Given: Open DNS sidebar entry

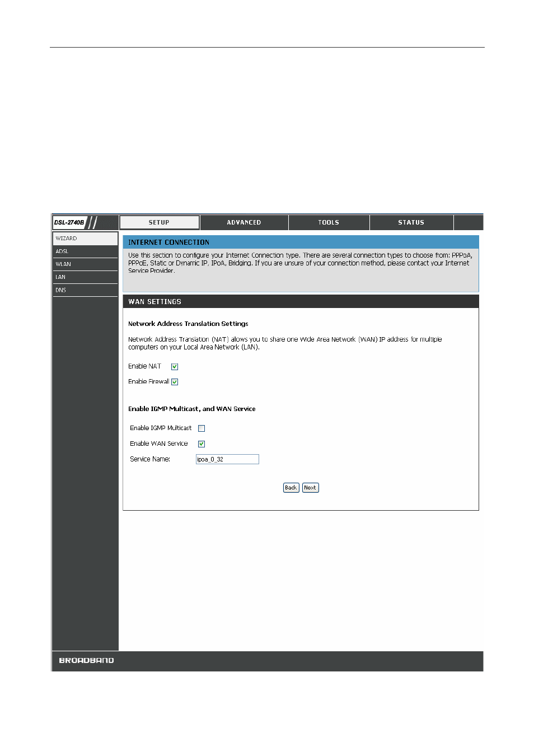Looking at the screenshot, I should coord(85,290).
